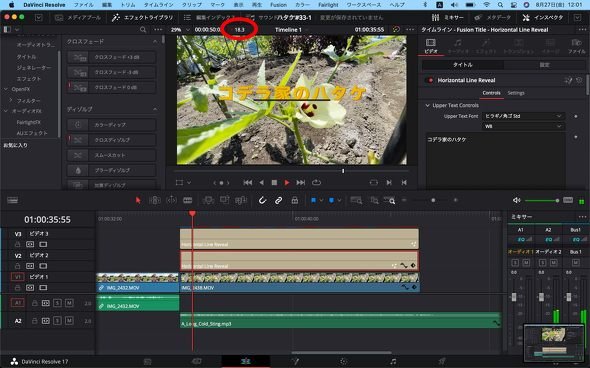Image resolution: width=590 pixels, height=368 pixels.
Task: Select the arrow Selection mode tool
Action: pos(138,201)
